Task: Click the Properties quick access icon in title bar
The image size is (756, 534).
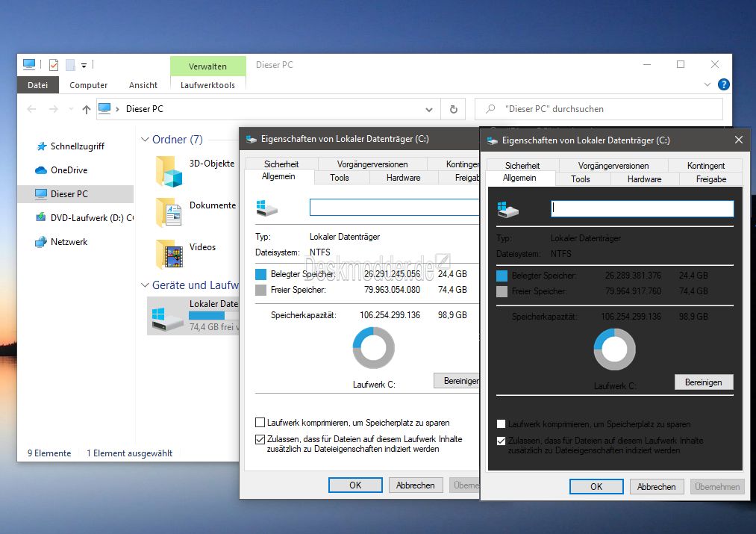Action: [x=54, y=65]
